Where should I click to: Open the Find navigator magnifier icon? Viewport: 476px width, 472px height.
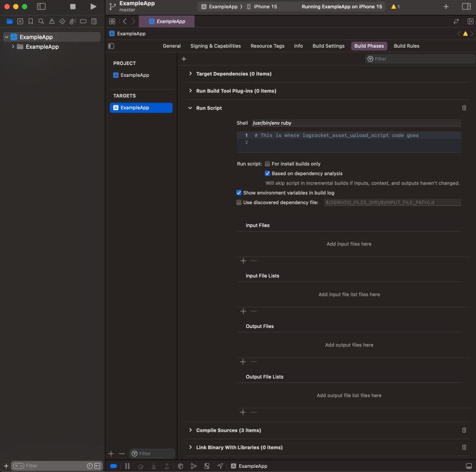(41, 21)
